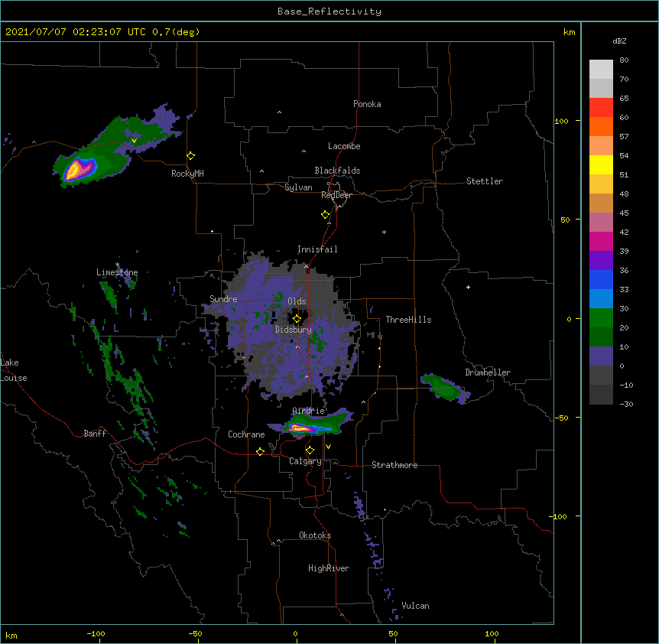Click the 100 tick on right km axis
The width and height of the screenshot is (659, 644).
click(x=561, y=121)
